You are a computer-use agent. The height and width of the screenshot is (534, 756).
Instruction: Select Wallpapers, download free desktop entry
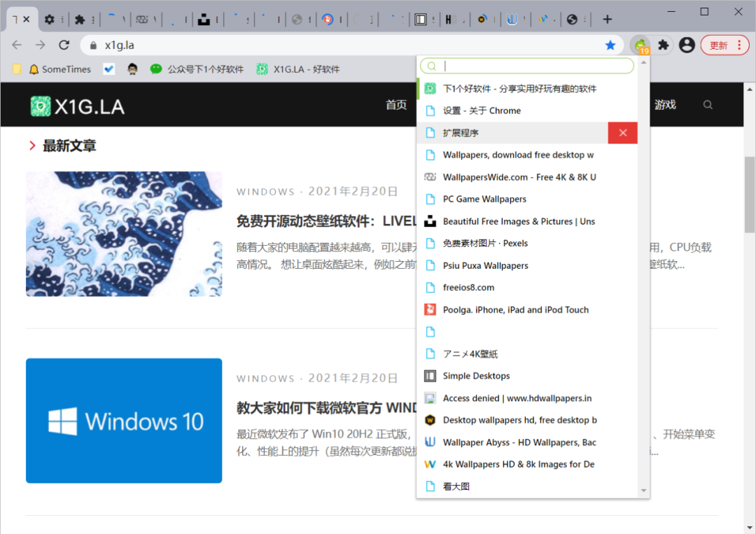(x=527, y=155)
